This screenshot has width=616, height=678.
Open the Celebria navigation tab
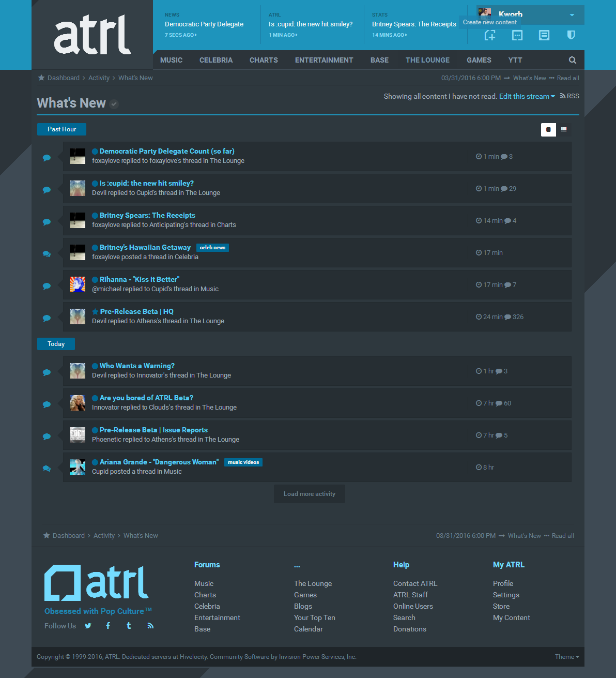pyautogui.click(x=216, y=60)
